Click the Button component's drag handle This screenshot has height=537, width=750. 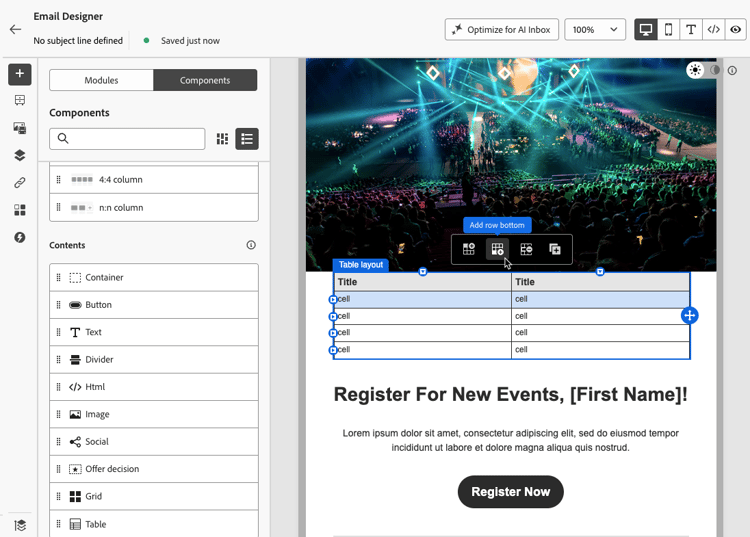click(x=58, y=305)
